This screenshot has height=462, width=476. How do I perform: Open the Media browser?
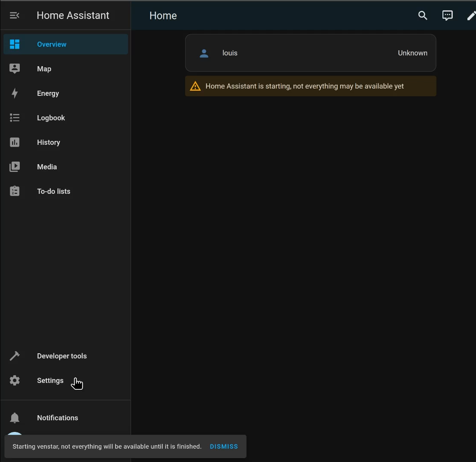click(x=66, y=167)
